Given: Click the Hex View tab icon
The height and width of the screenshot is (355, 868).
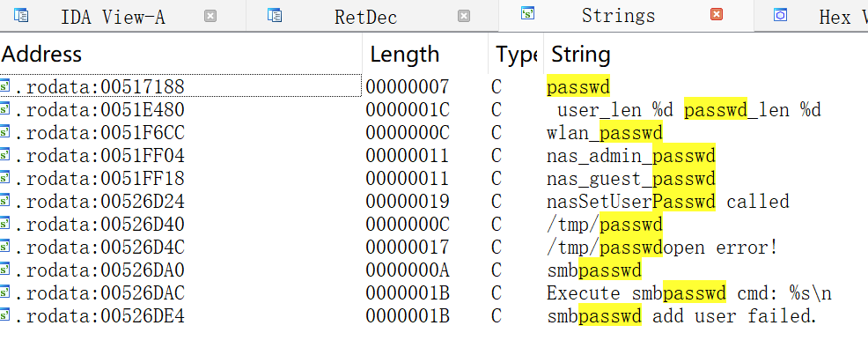Looking at the screenshot, I should 780,16.
